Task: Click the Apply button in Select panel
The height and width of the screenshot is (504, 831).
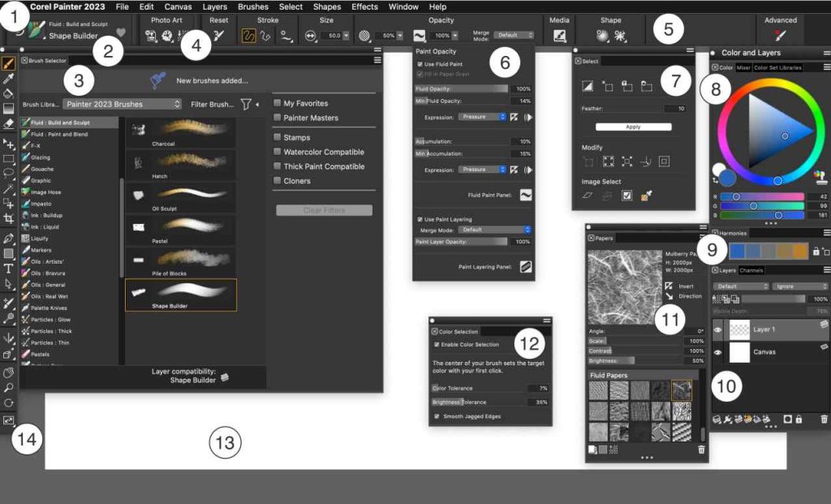Action: pos(633,127)
